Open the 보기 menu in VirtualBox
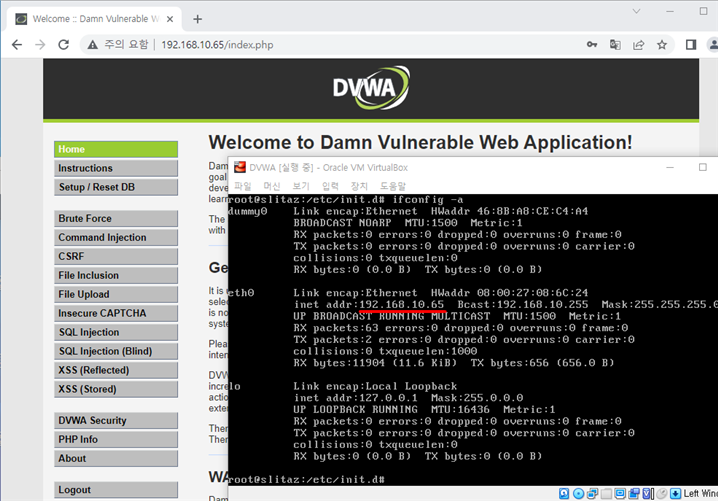The height and width of the screenshot is (501, 718). pos(301,186)
